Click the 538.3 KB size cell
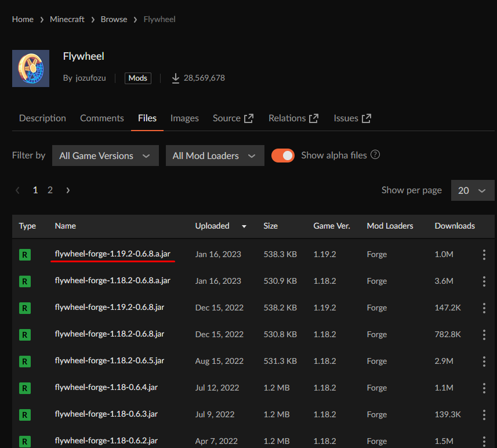This screenshot has height=448, width=497. pyautogui.click(x=280, y=254)
